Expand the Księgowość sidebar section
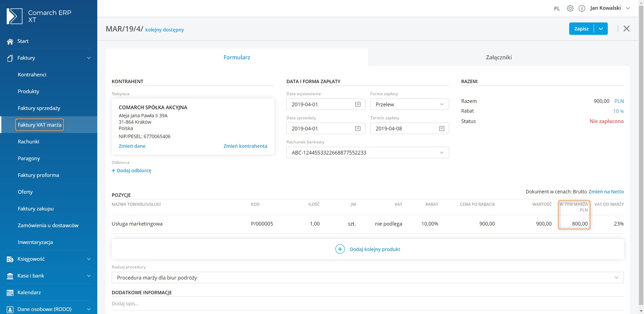Viewport: 644px width, 314px height. 89,259
